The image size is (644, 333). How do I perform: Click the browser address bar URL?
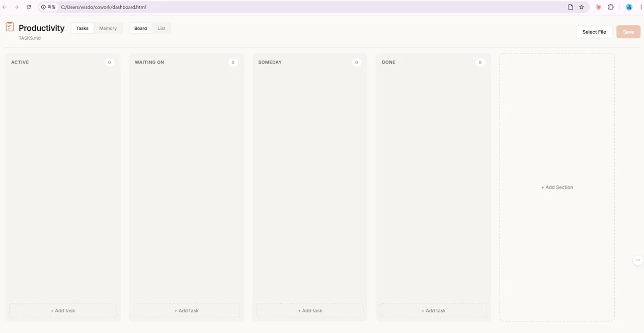coord(103,7)
